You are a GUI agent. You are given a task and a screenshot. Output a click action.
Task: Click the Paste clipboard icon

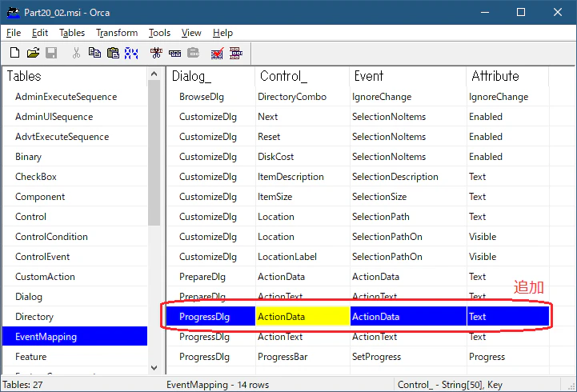pos(113,53)
